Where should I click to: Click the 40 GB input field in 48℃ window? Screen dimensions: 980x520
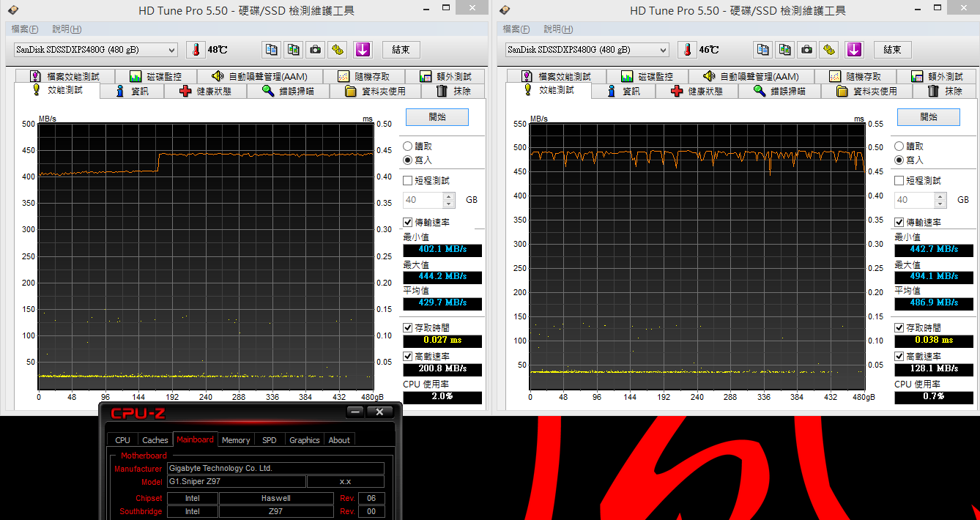(423, 200)
